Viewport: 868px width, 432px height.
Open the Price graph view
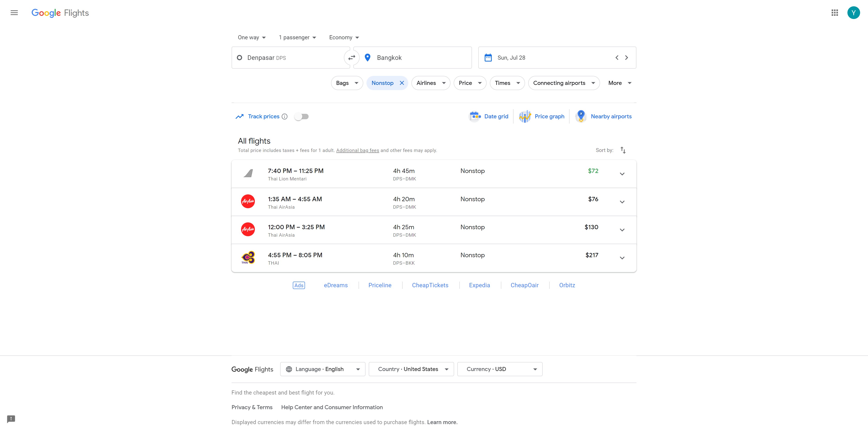pos(549,117)
